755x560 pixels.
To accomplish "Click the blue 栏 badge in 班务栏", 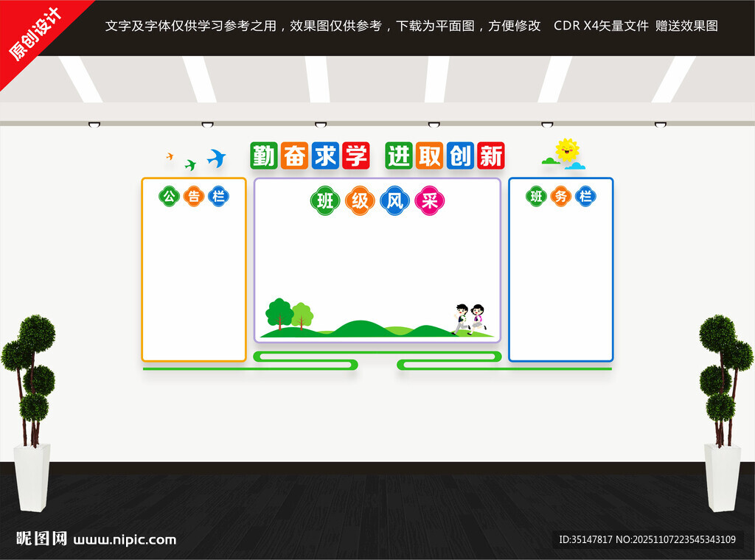I will tap(585, 196).
